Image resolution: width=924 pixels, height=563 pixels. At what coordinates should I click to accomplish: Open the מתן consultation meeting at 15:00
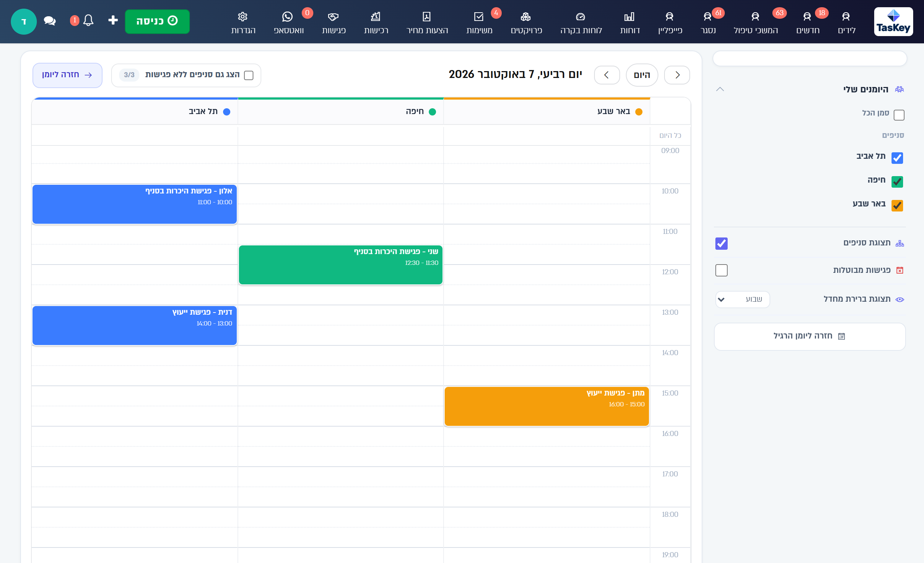pyautogui.click(x=547, y=406)
